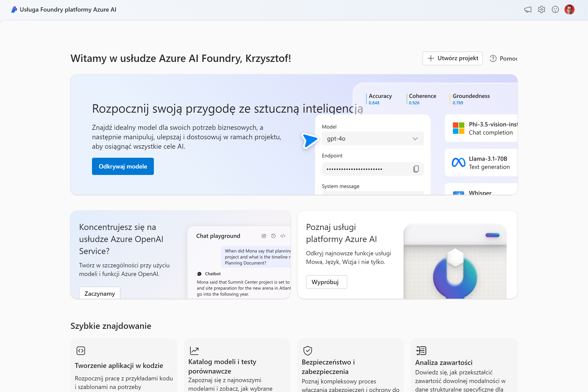Click the Wypróbuj button

tap(326, 282)
